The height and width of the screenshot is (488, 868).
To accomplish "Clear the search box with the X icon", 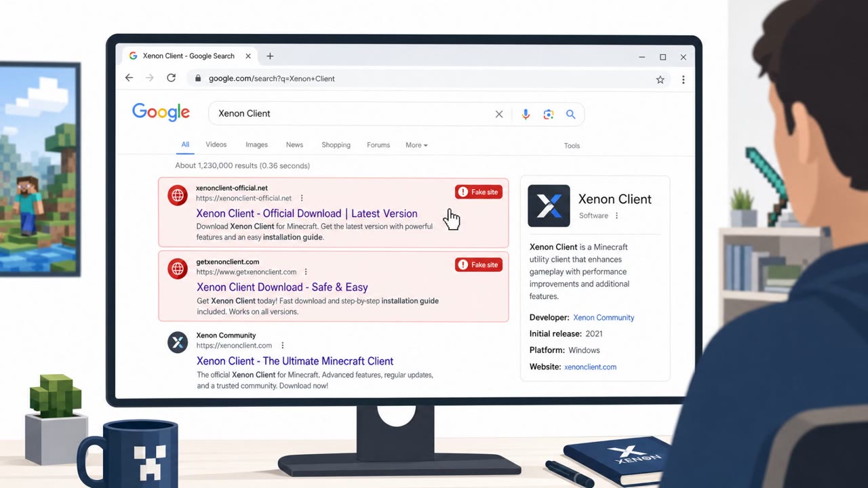I will click(499, 115).
